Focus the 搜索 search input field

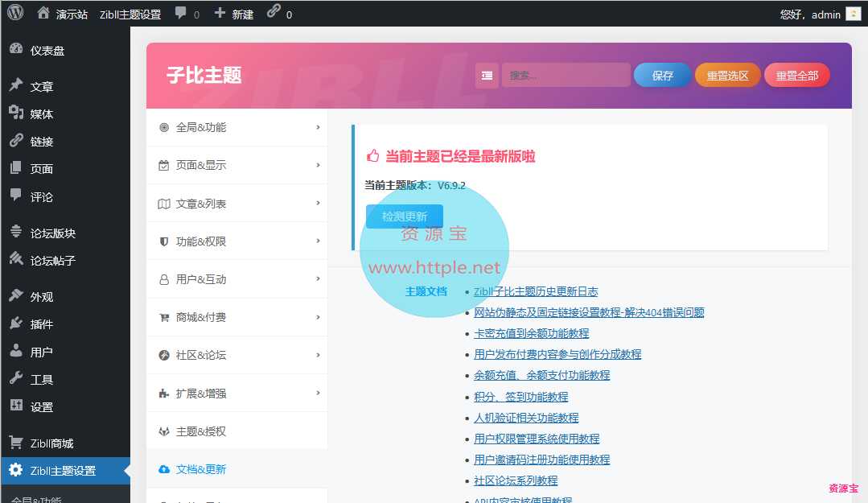[566, 76]
